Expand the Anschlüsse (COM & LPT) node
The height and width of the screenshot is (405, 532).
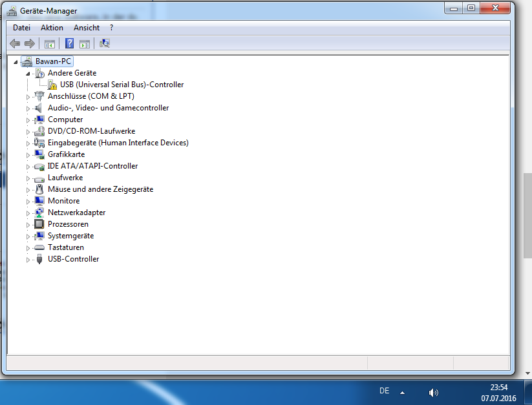pyautogui.click(x=28, y=97)
